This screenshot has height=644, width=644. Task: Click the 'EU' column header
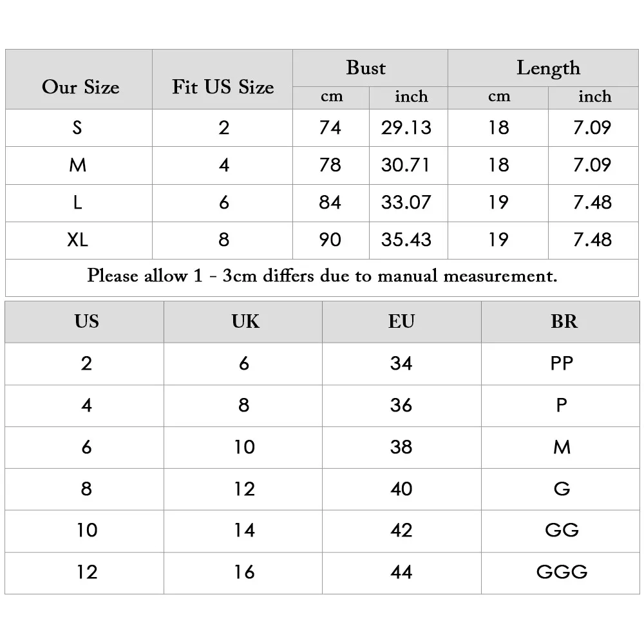click(401, 321)
